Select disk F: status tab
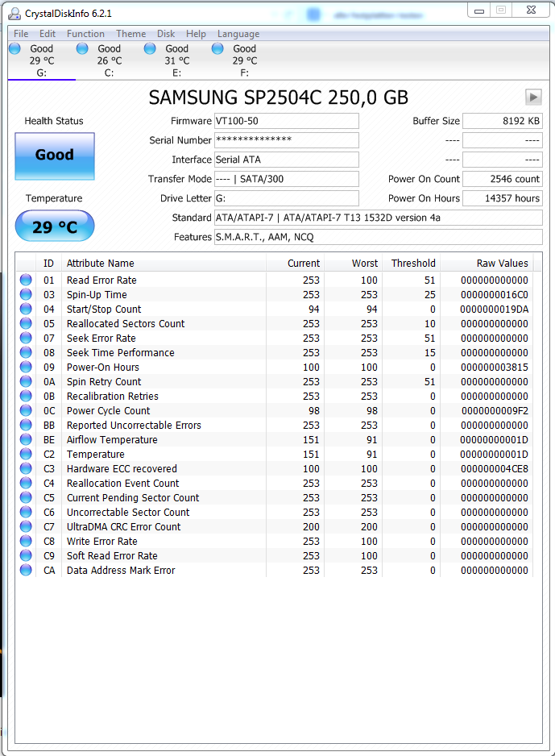Image resolution: width=555 pixels, height=756 pixels. 245,60
